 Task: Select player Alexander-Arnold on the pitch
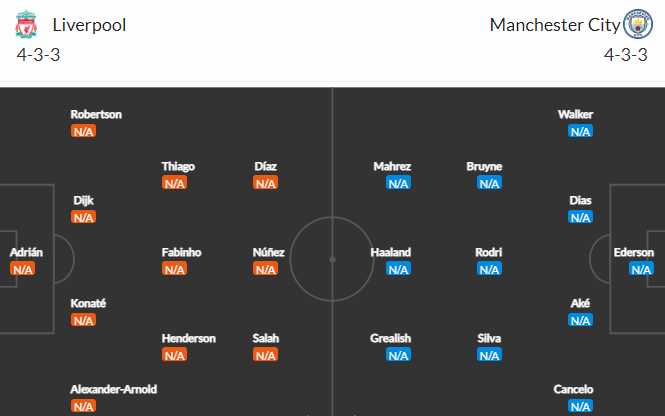[x=114, y=389]
